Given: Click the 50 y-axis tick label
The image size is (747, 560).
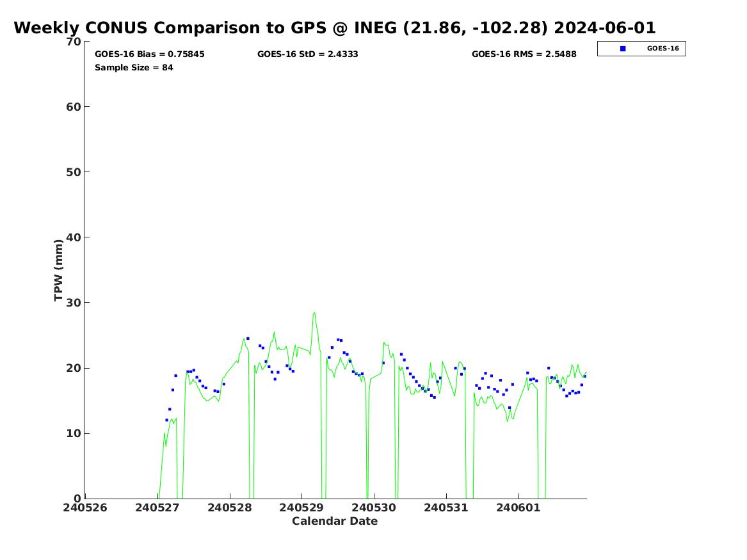Looking at the screenshot, I should click(74, 172).
